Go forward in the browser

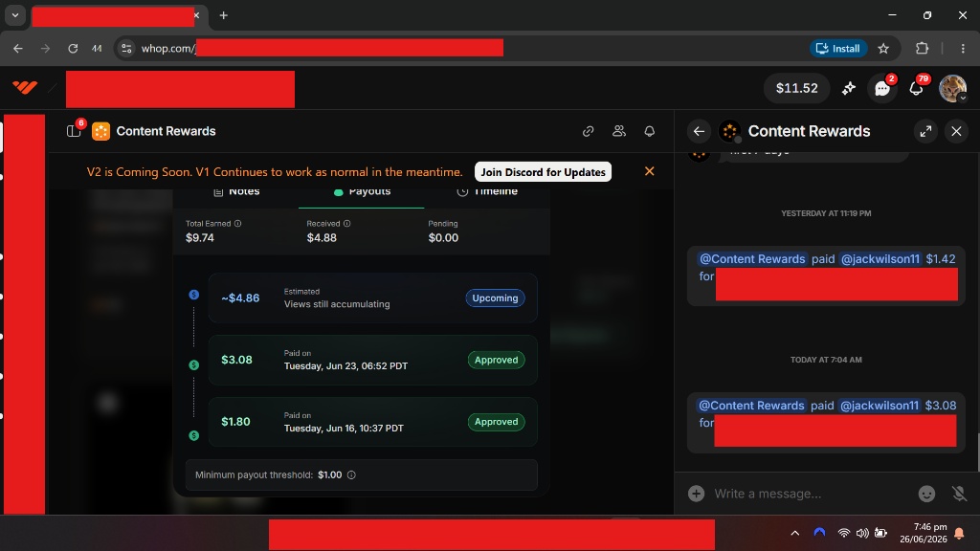click(x=45, y=48)
